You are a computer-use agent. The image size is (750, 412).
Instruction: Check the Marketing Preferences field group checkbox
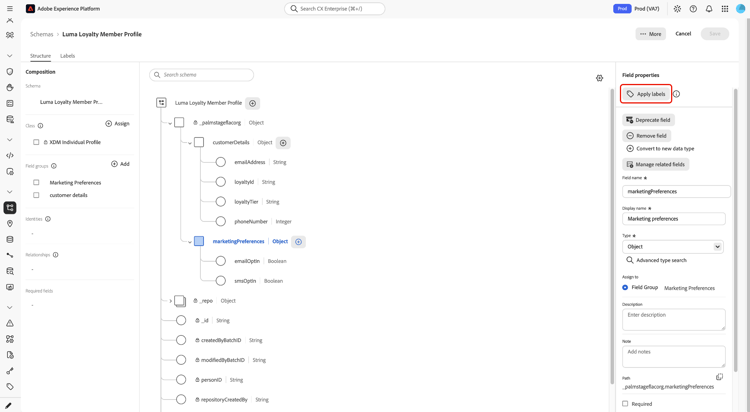(x=36, y=182)
